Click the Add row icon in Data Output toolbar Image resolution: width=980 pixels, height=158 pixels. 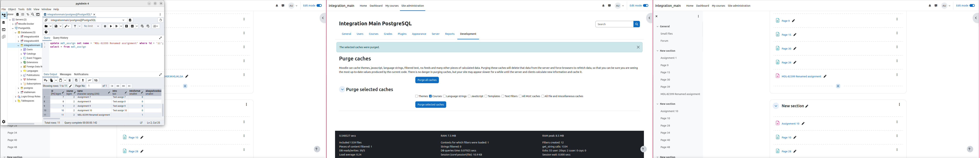(46, 80)
